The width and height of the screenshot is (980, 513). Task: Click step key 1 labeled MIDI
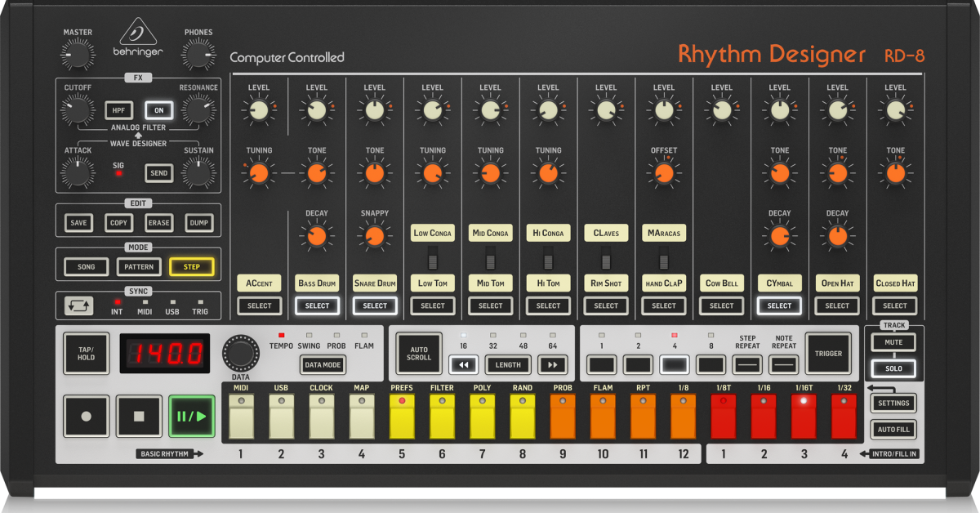tap(241, 417)
